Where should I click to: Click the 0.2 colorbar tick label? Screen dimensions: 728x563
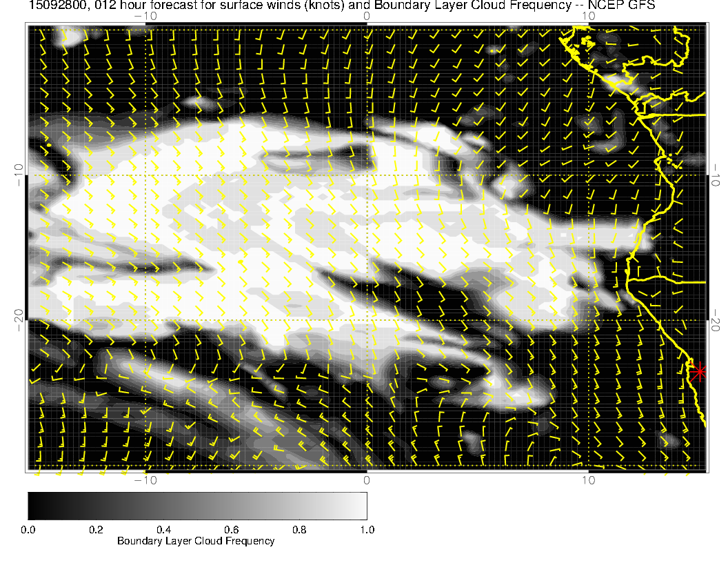[x=96, y=529]
